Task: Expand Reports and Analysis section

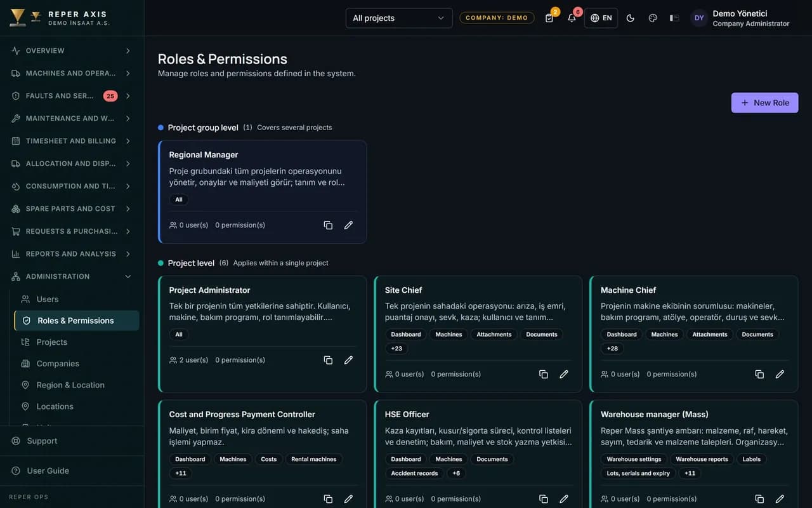Action: click(72, 254)
